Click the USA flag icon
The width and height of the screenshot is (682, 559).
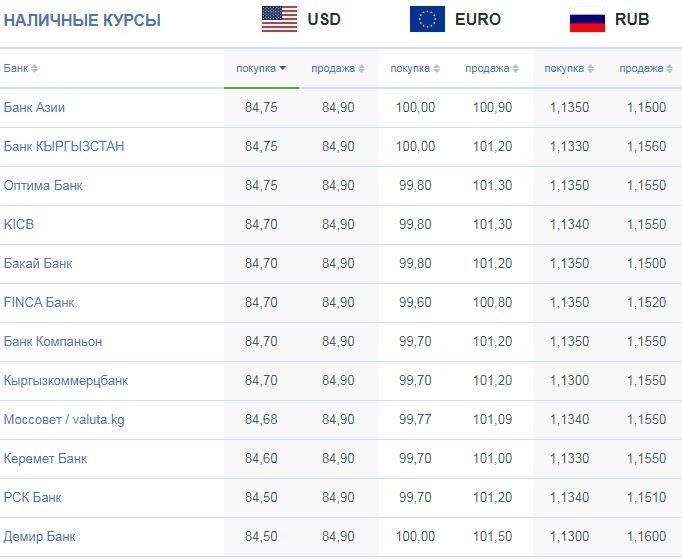[x=279, y=19]
